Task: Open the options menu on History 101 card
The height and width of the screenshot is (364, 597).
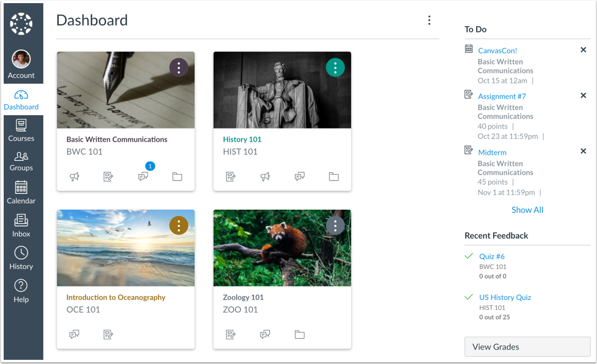Action: tap(336, 67)
